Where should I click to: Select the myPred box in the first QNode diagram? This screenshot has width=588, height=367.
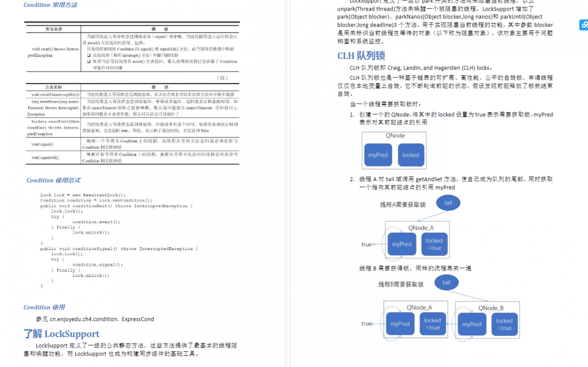coord(378,155)
